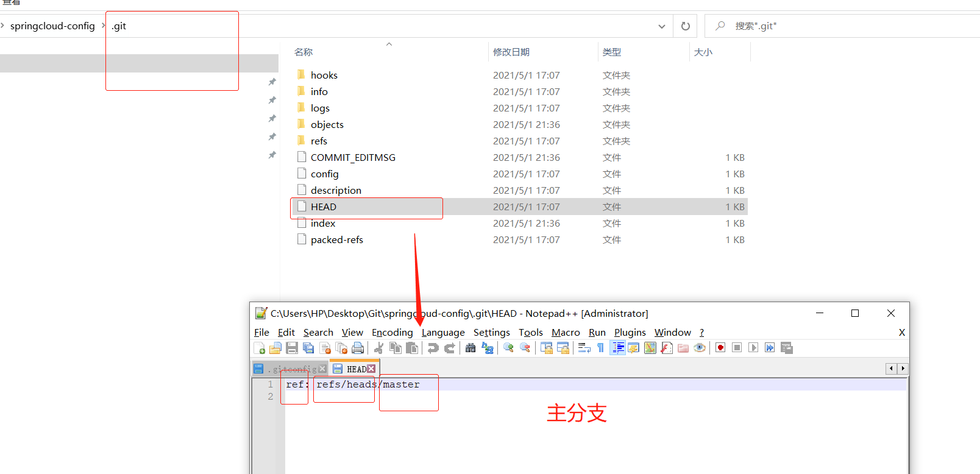The width and height of the screenshot is (980, 474).
Task: Click the Close All toolbar icon
Action: [341, 348]
